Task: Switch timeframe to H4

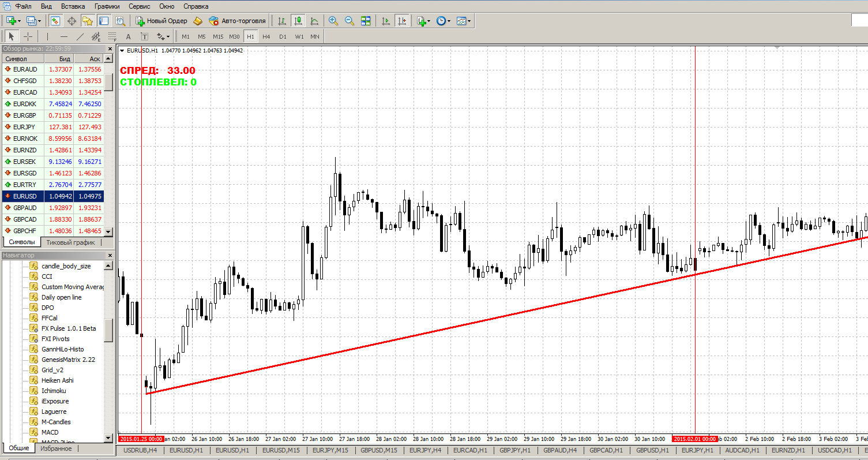Action: pyautogui.click(x=266, y=36)
